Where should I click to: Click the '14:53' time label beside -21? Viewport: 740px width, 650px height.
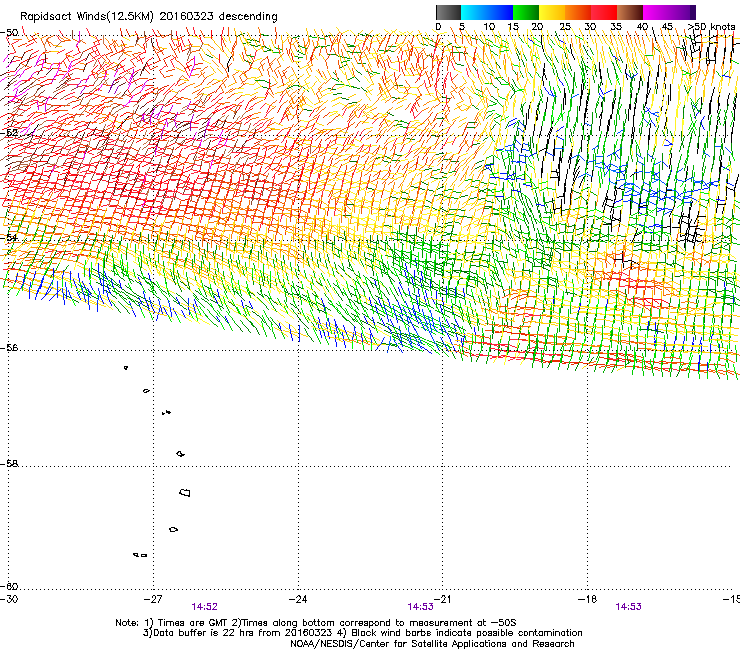420,607
